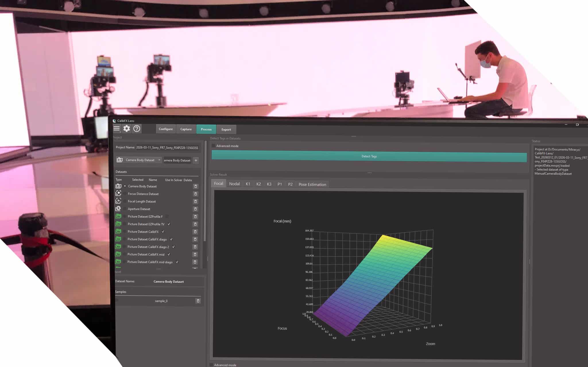Screen dimensions: 588x367
Task: Open settings gear icon
Action: [127, 128]
